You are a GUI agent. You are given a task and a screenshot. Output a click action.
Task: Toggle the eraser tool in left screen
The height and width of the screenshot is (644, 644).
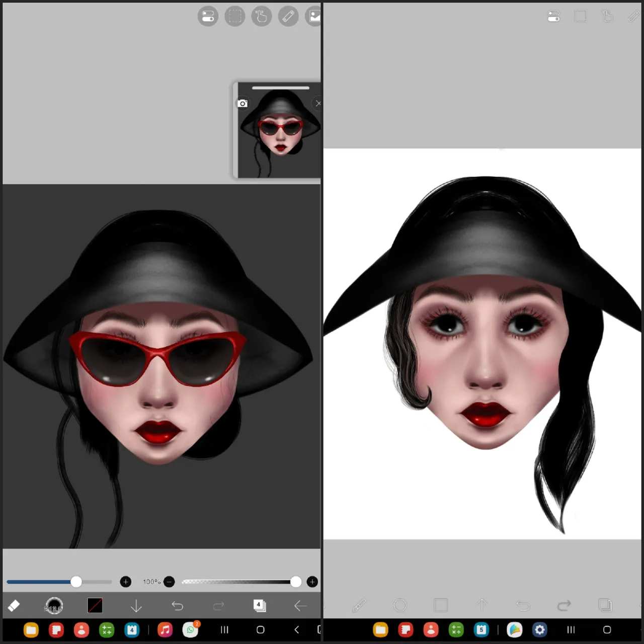[14, 606]
